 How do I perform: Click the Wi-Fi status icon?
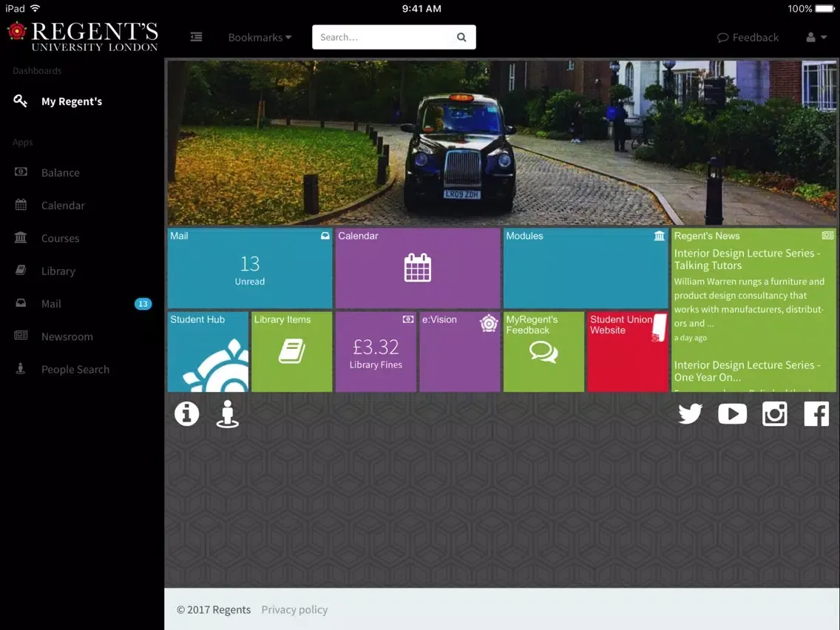point(35,8)
